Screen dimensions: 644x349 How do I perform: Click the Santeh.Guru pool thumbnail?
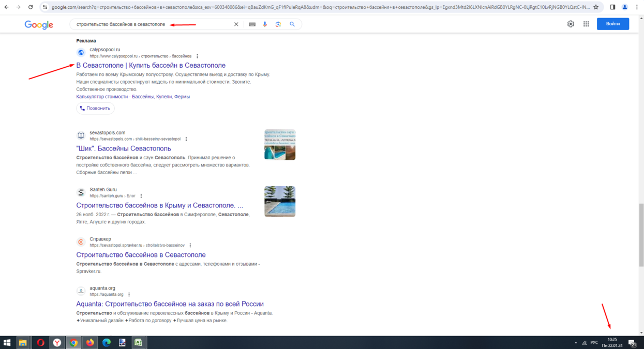pos(280,202)
